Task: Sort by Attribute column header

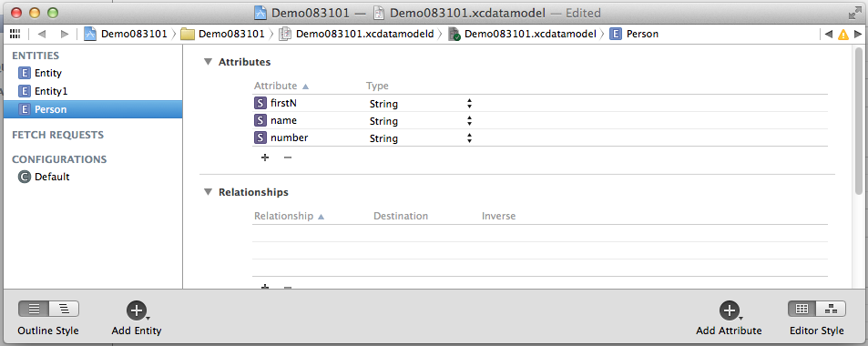Action: (281, 86)
